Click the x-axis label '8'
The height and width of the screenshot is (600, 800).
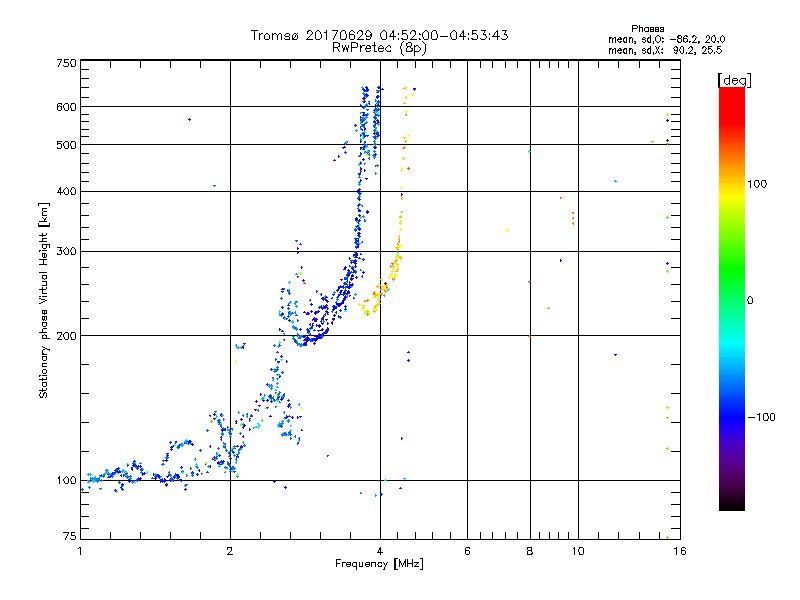pyautogui.click(x=530, y=551)
